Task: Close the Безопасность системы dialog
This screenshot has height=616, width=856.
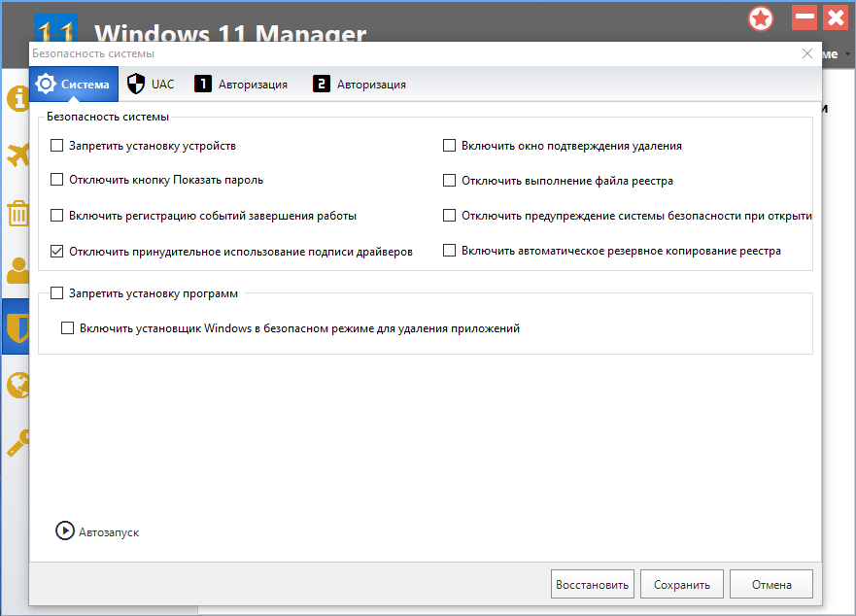Action: (806, 53)
